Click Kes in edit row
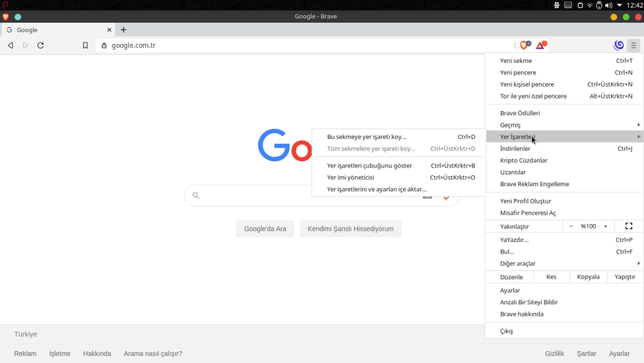The height and width of the screenshot is (363, 644). (551, 277)
